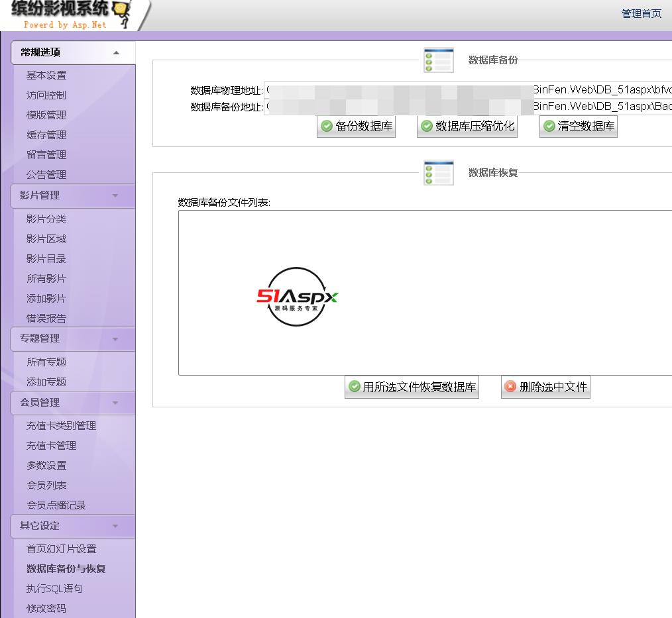Click the 数据库压缩优化 compress button
672x618 pixels.
(x=467, y=127)
